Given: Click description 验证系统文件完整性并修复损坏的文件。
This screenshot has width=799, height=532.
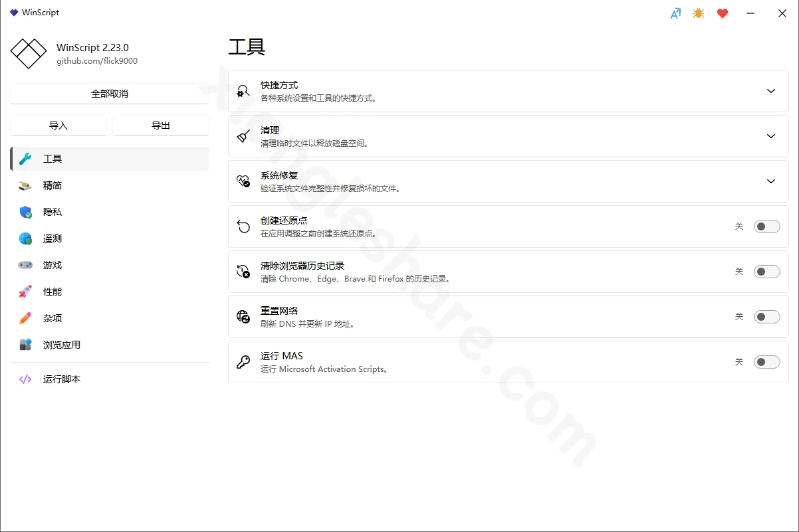Looking at the screenshot, I should (x=330, y=189).
